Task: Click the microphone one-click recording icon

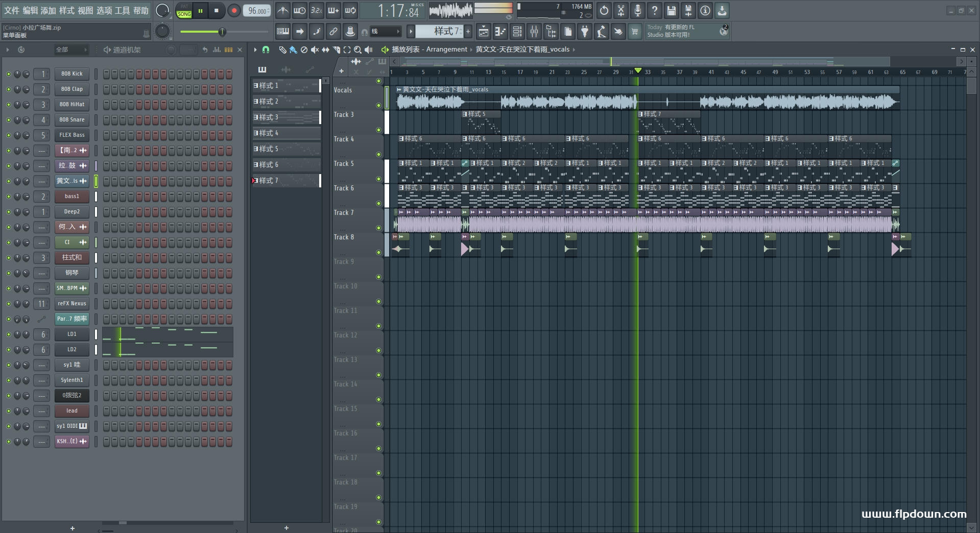Action: click(x=638, y=11)
